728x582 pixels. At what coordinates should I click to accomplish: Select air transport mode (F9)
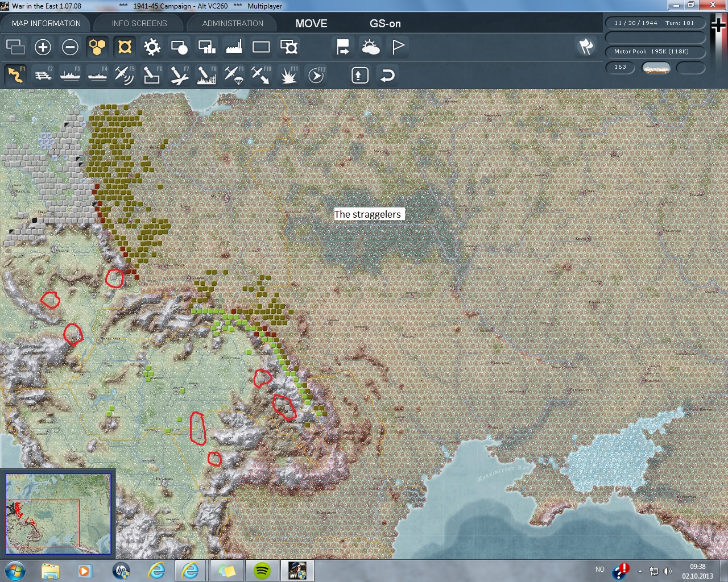click(233, 75)
